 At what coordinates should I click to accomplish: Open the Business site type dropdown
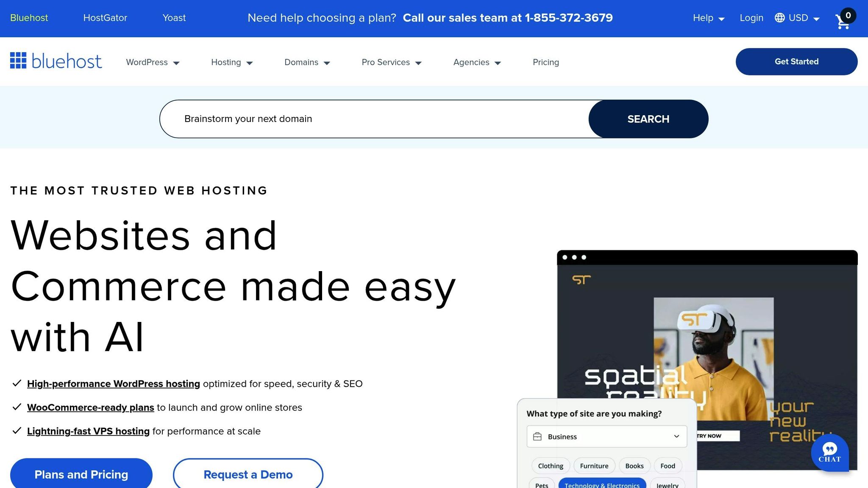[606, 436]
